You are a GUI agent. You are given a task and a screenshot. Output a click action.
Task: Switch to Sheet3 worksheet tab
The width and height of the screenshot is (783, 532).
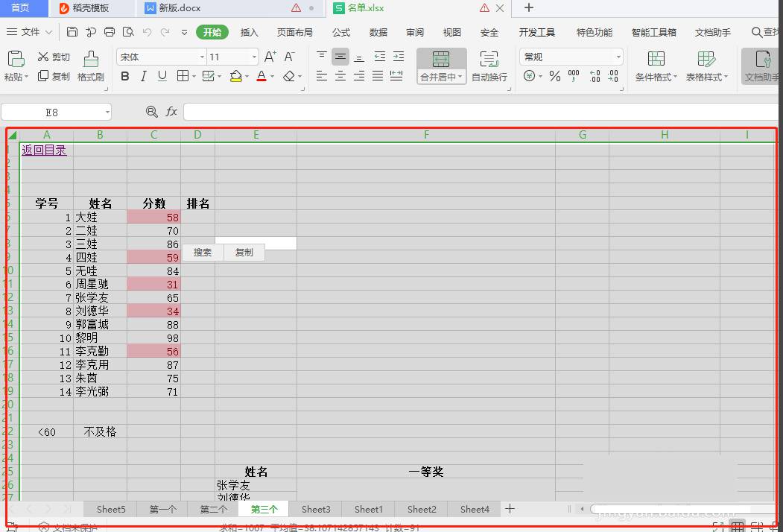point(316,509)
